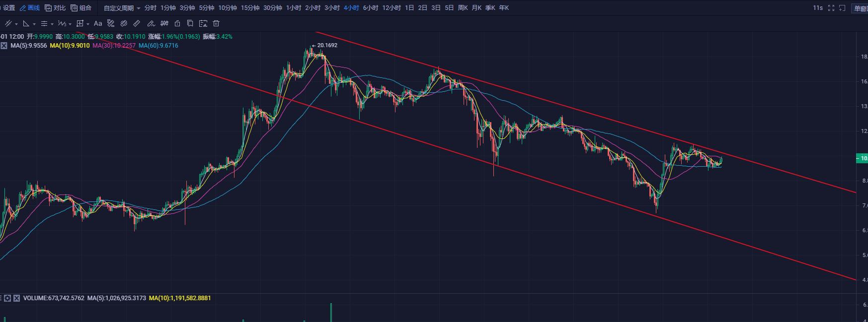The width and height of the screenshot is (868, 322).
Task: Remove the MA indicator with X
Action: pos(4,46)
